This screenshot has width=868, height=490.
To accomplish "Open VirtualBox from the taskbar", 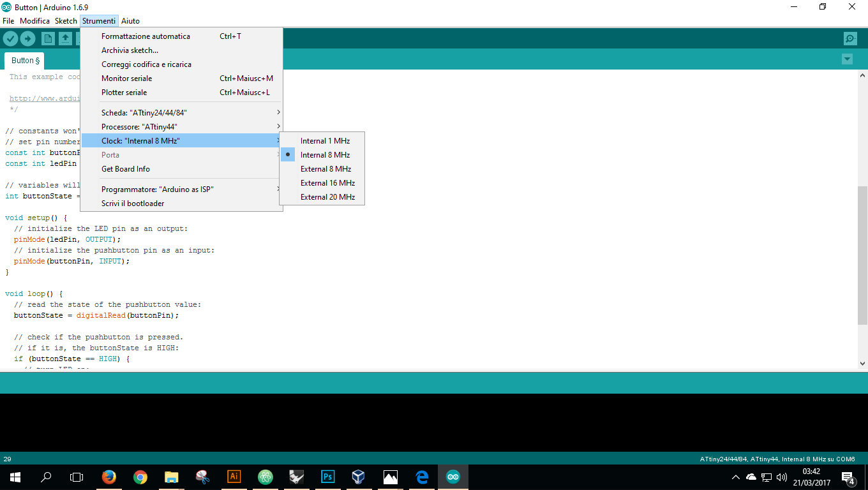I will pos(359,477).
